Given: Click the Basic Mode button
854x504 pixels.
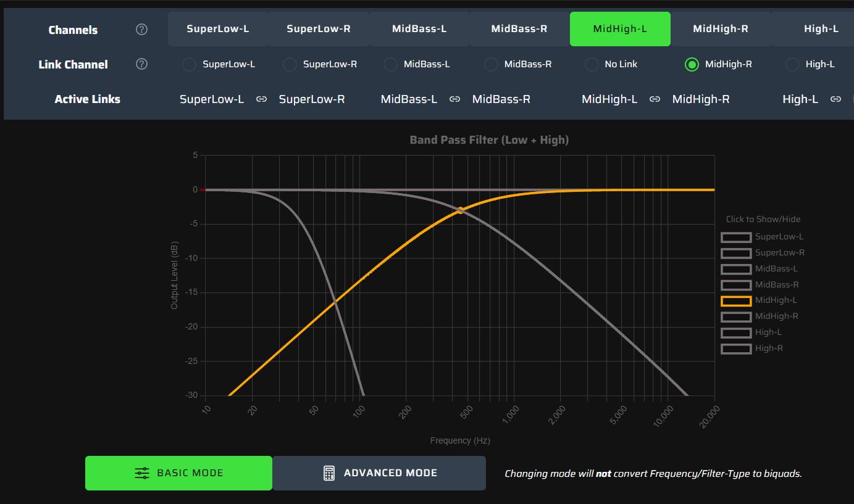Looking at the screenshot, I should (178, 473).
